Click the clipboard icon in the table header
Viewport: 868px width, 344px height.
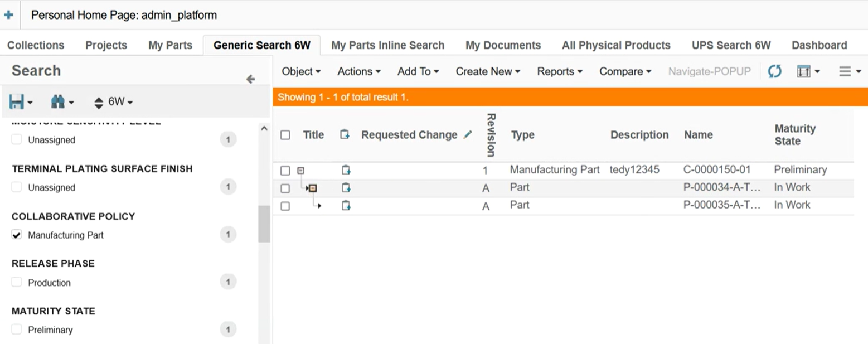pos(345,135)
